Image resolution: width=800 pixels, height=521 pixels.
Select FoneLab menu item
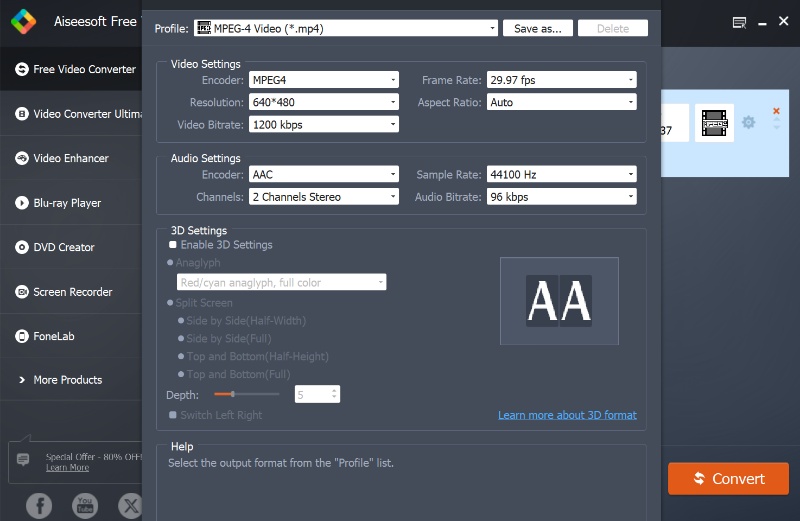71,336
